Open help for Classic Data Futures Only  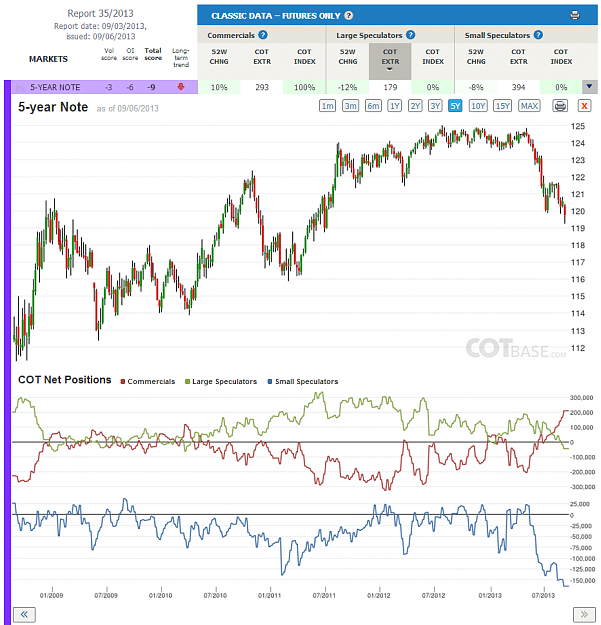pos(348,16)
